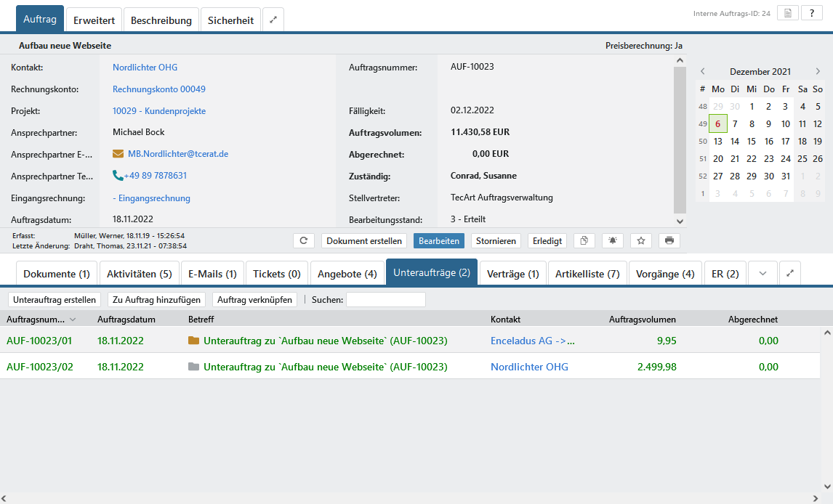Click the refresh icon beside Dokument erstellen

(304, 241)
